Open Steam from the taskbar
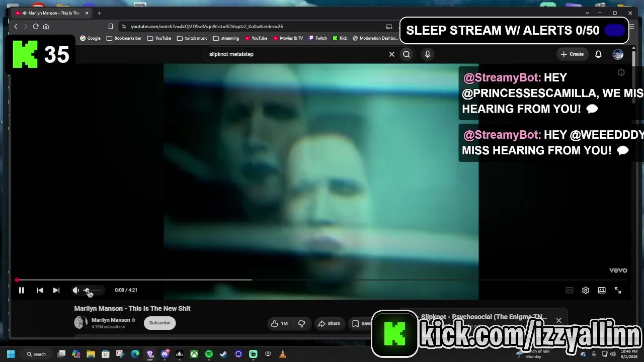Screen dimensions: 644x362 coord(223,354)
